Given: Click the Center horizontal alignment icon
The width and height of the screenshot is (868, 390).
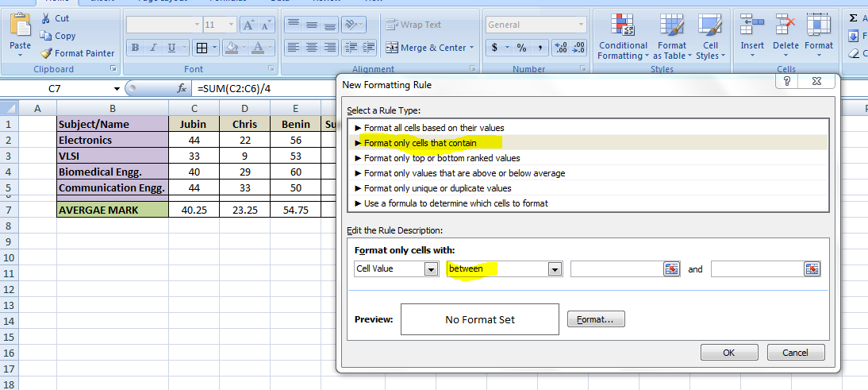Looking at the screenshot, I should (x=312, y=47).
